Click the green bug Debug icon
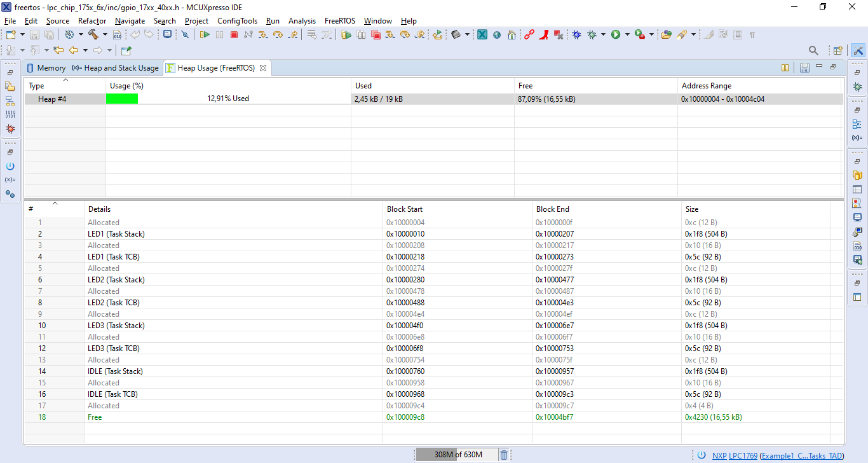 click(592, 34)
